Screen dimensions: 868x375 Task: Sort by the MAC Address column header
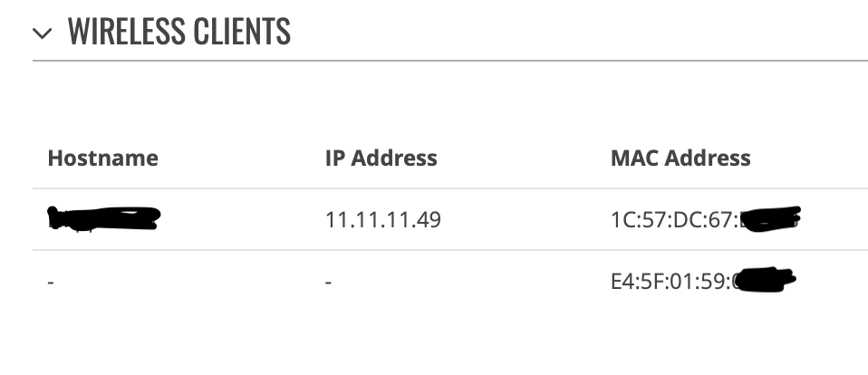click(x=680, y=159)
